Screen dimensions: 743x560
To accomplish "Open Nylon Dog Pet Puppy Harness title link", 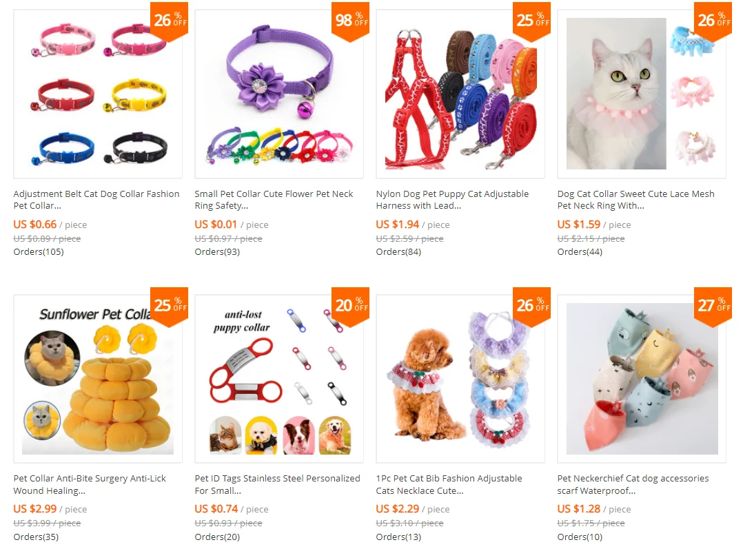I will (x=453, y=200).
